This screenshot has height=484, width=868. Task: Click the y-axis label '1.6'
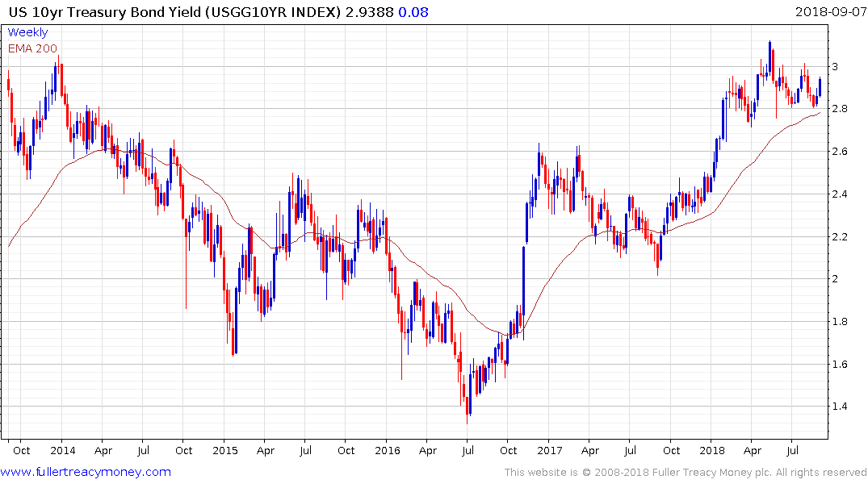click(x=839, y=364)
